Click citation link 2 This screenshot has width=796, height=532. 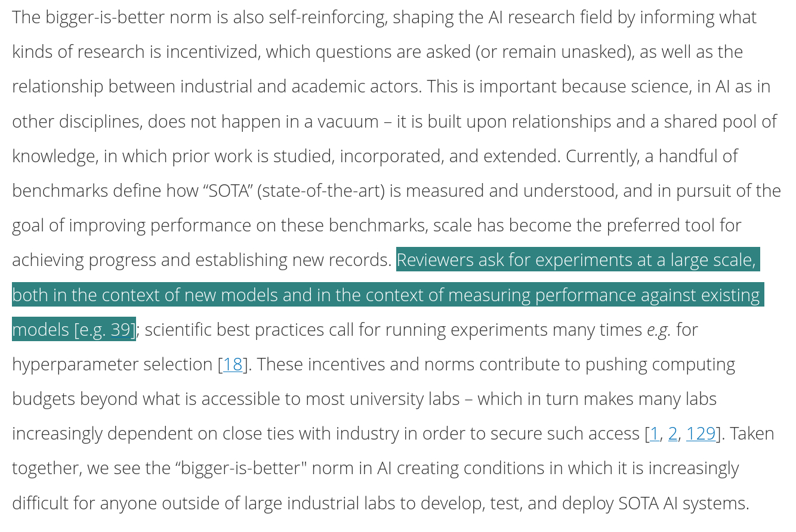click(672, 434)
